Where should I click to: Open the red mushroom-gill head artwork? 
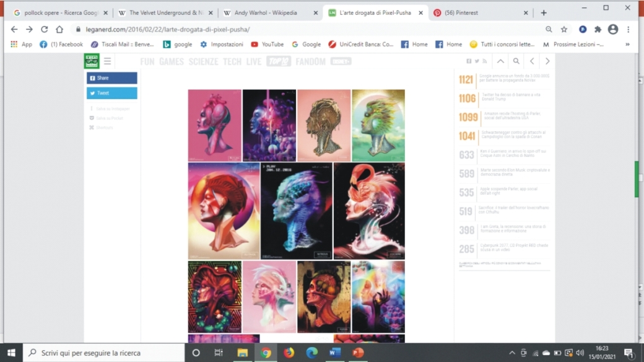215,296
